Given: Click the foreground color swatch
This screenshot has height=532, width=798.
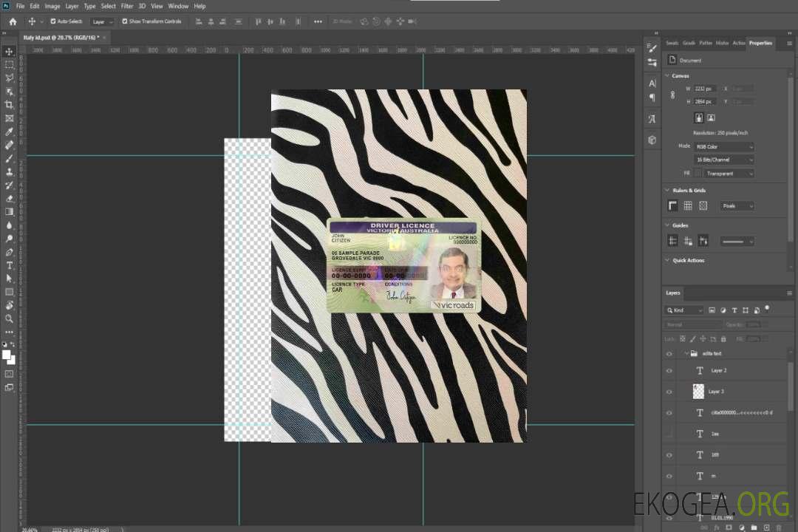Looking at the screenshot, I should click(7, 355).
